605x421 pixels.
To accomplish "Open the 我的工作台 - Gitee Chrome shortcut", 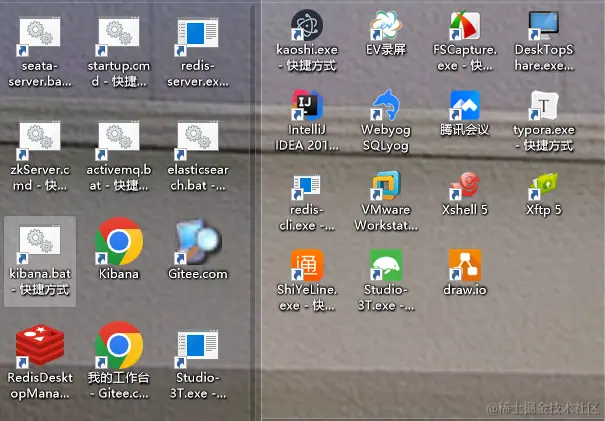I will [x=118, y=346].
